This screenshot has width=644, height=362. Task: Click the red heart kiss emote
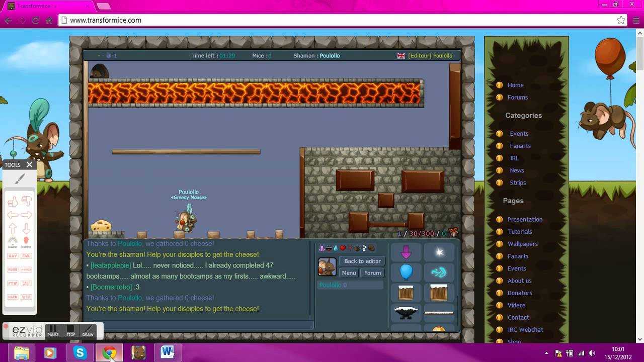pos(343,247)
